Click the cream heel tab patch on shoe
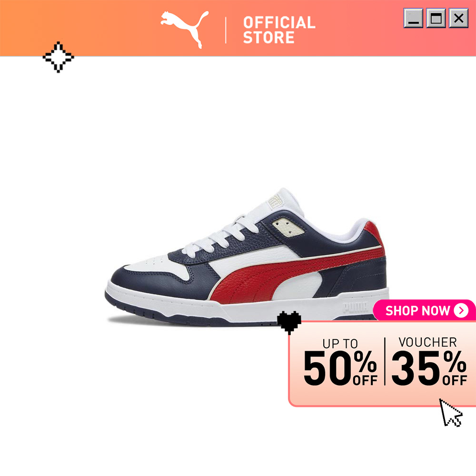Image resolution: width=476 pixels, height=476 pixels. point(288,228)
